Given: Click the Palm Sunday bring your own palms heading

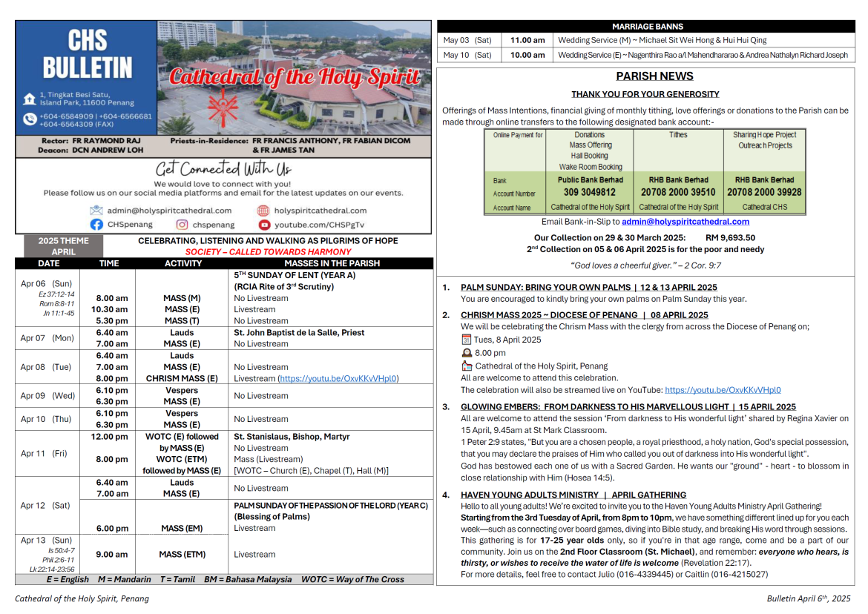Looking at the screenshot, I should pyautogui.click(x=588, y=287).
